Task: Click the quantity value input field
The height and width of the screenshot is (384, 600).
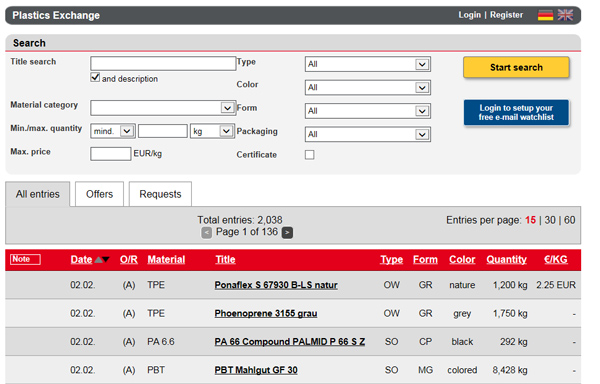Action: [163, 131]
